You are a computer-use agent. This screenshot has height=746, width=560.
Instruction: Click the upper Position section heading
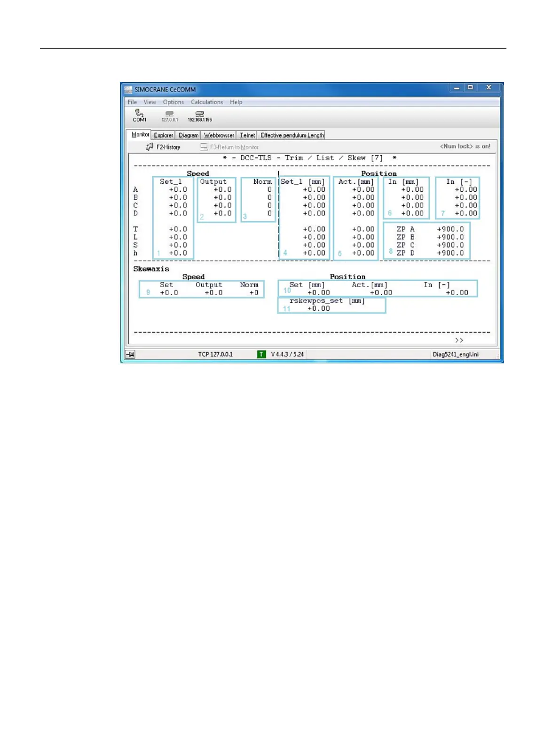point(379,174)
